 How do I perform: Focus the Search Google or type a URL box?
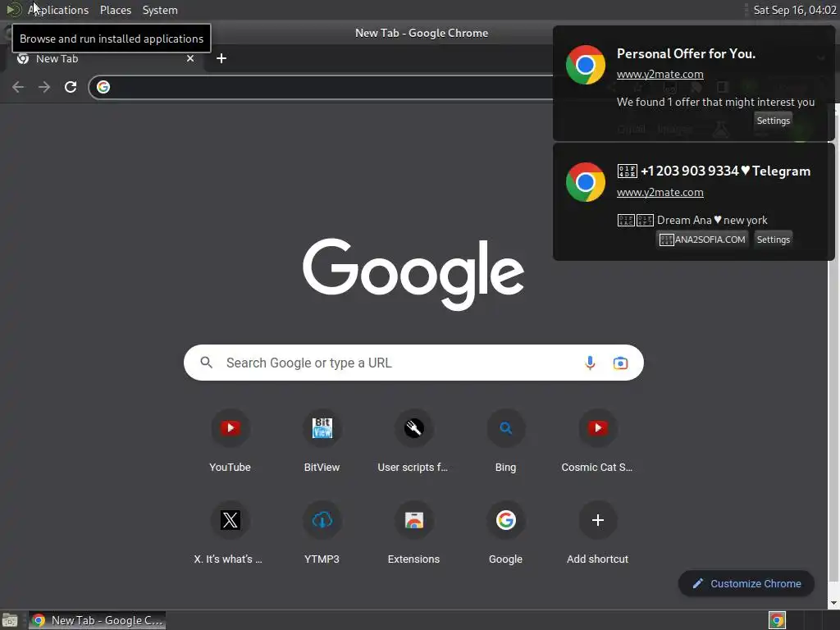[x=413, y=363]
